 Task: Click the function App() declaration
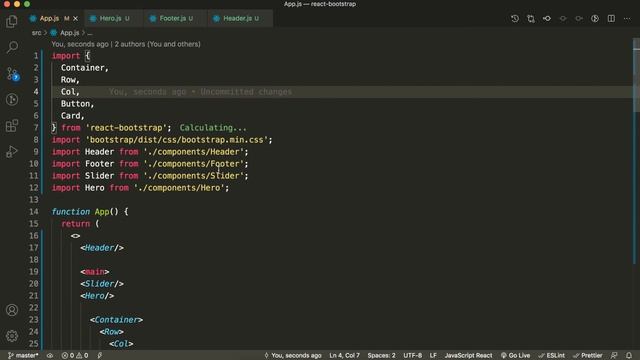[x=90, y=211]
